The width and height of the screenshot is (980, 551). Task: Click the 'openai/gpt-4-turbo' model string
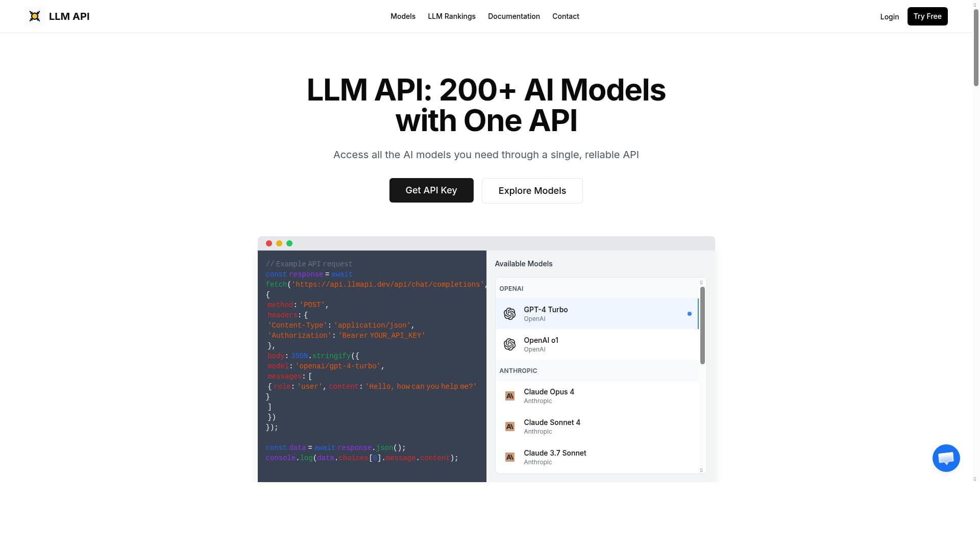(x=338, y=366)
